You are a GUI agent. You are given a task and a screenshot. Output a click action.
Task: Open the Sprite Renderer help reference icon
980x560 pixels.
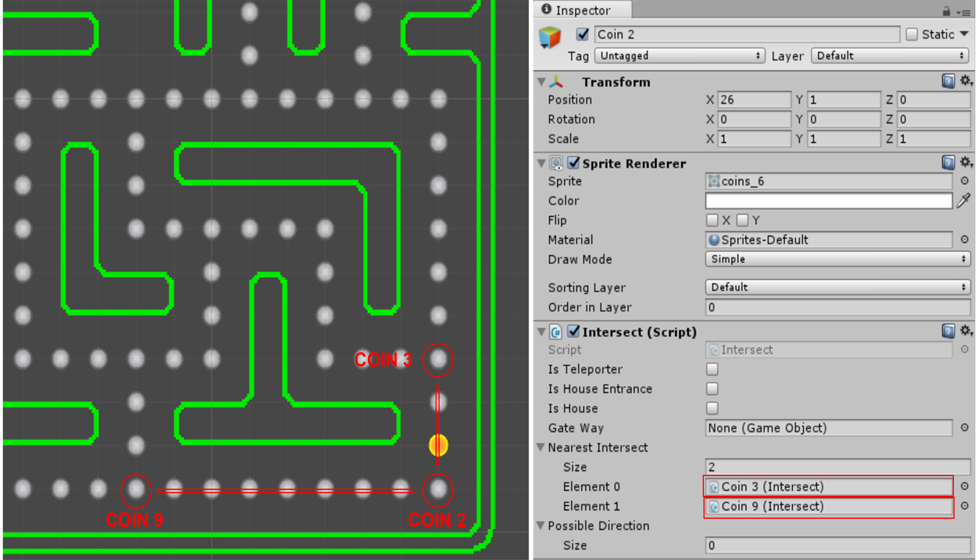948,162
